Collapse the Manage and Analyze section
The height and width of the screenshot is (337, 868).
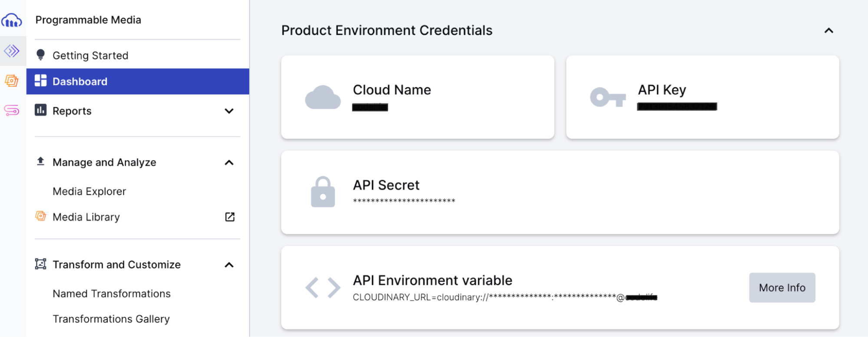tap(229, 163)
